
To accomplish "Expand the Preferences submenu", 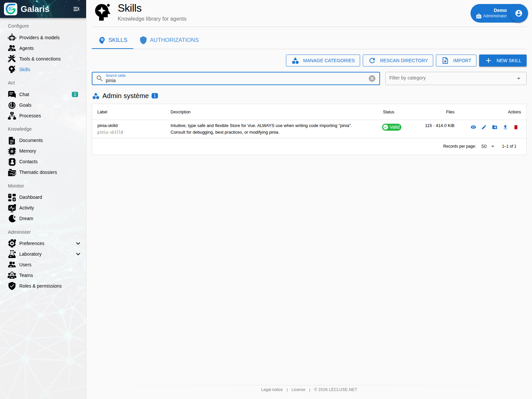I will (x=78, y=243).
